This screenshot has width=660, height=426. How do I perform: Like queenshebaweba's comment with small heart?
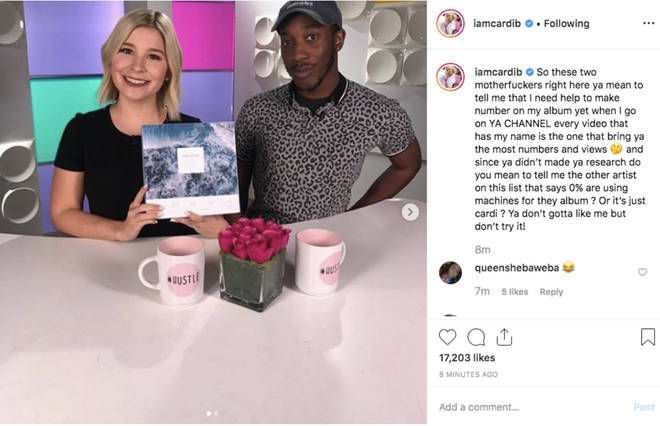pyautogui.click(x=643, y=272)
